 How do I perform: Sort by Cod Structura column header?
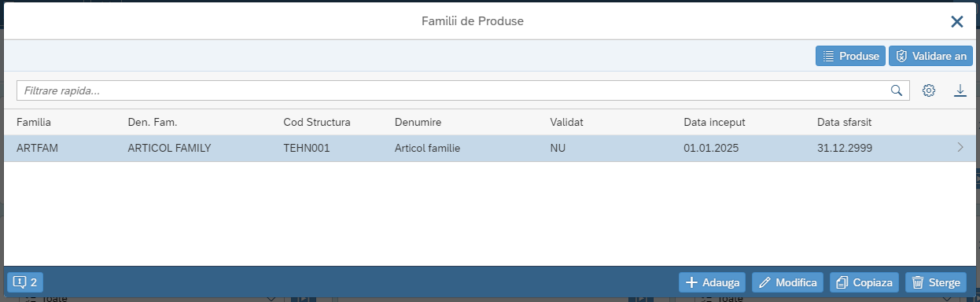pyautogui.click(x=317, y=122)
